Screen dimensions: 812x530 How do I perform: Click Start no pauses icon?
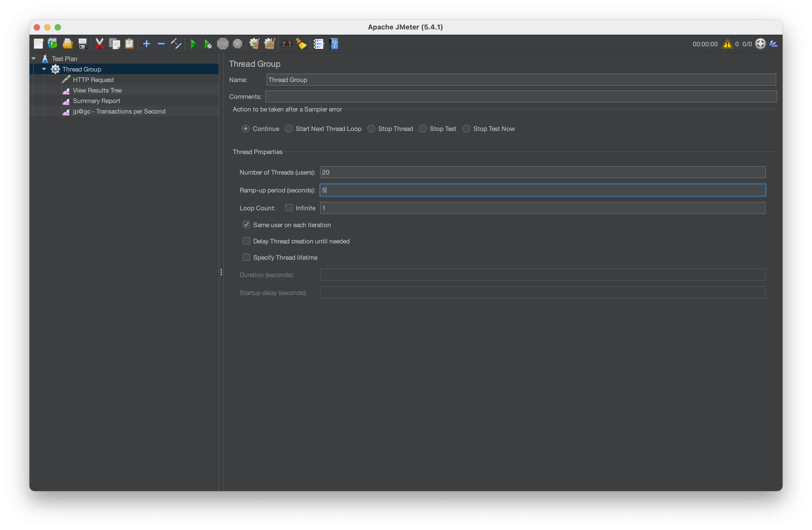pos(208,44)
